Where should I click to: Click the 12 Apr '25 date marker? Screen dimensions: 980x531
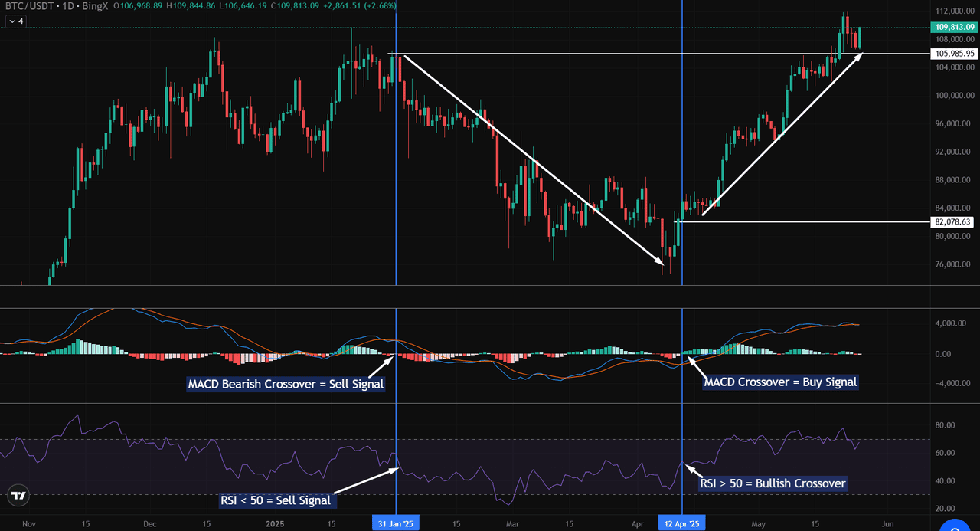coord(681,524)
